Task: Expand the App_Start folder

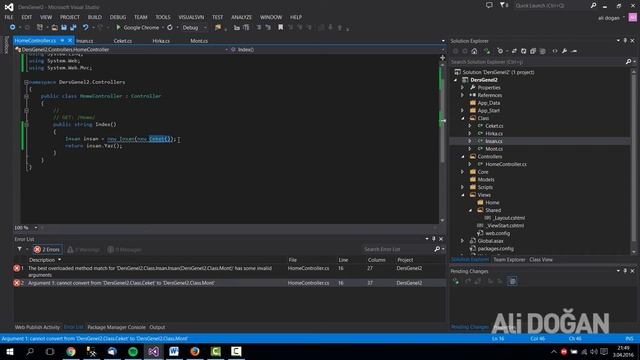Action: 462,111
